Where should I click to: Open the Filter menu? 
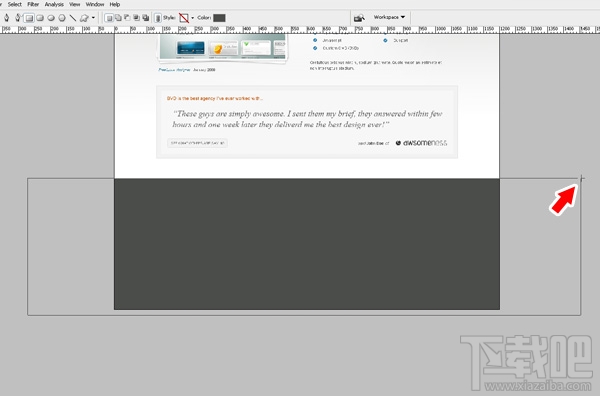coord(33,4)
